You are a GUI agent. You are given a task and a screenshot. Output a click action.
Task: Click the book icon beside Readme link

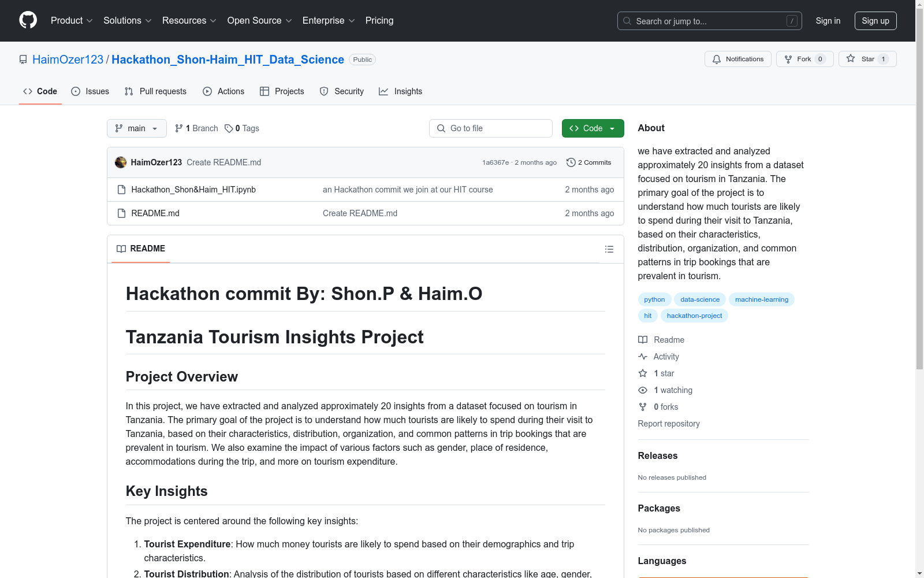(x=643, y=340)
